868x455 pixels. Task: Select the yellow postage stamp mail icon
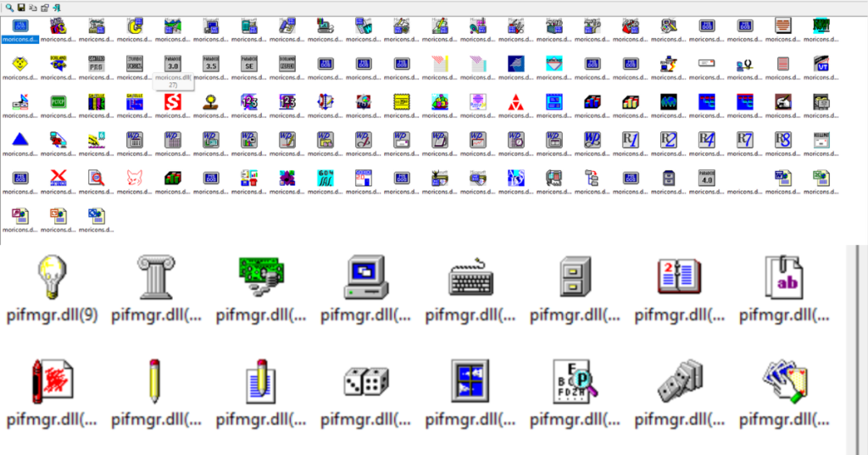401,102
